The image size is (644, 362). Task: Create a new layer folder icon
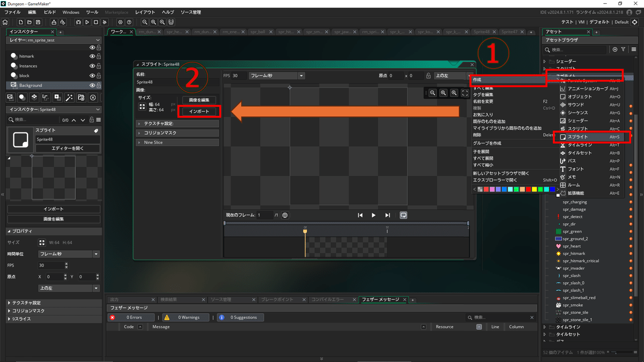coord(80,97)
